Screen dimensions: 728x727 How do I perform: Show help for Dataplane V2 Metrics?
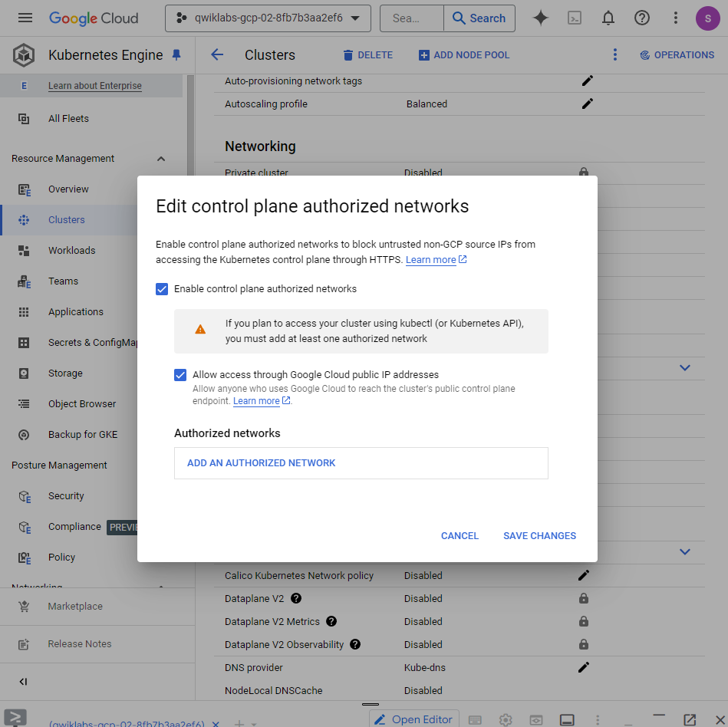coord(331,621)
